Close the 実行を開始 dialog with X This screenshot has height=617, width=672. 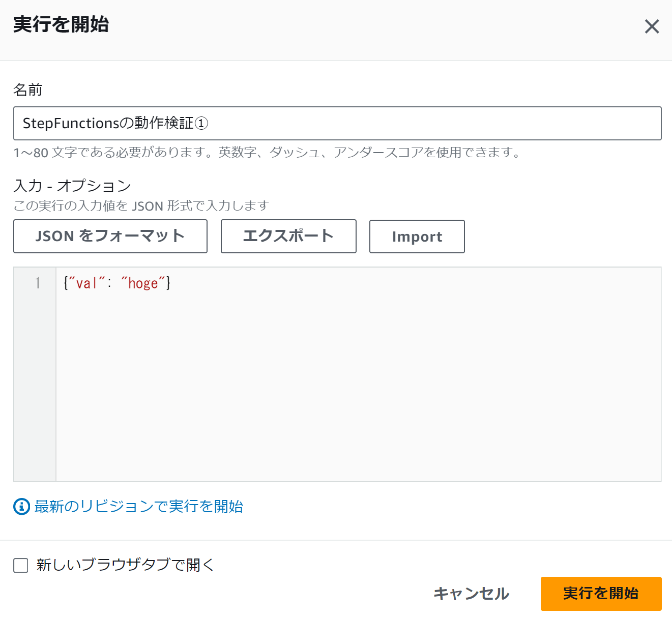652,26
